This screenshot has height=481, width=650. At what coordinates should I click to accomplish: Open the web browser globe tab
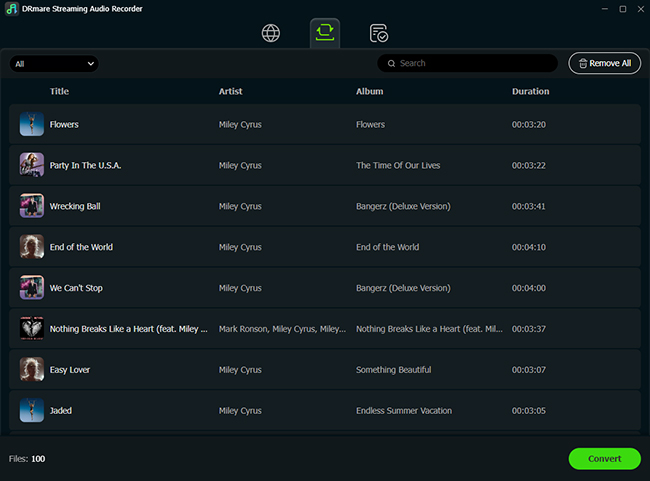(271, 33)
